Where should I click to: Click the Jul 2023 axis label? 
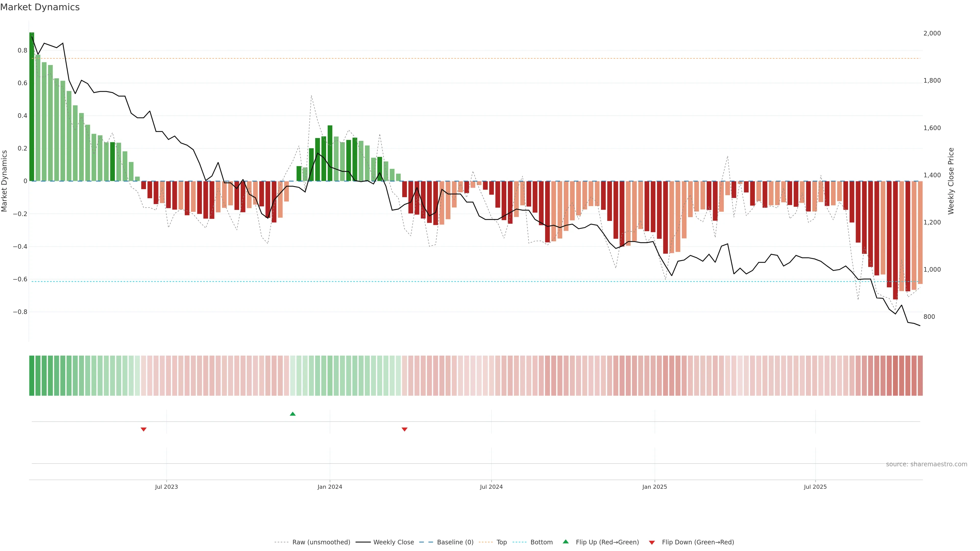point(166,487)
